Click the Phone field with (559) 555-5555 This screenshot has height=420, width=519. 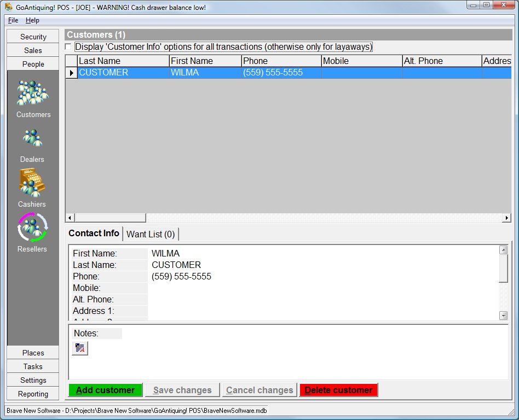[323, 277]
